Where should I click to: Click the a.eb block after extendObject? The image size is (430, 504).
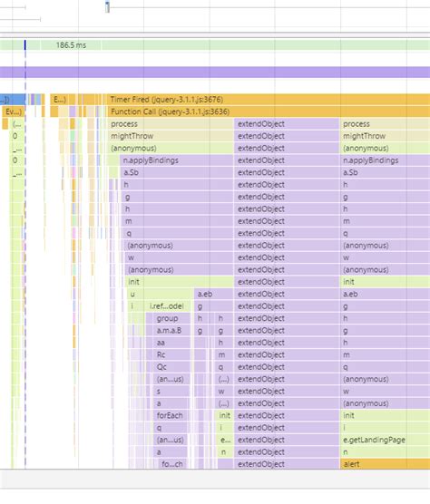(386, 294)
